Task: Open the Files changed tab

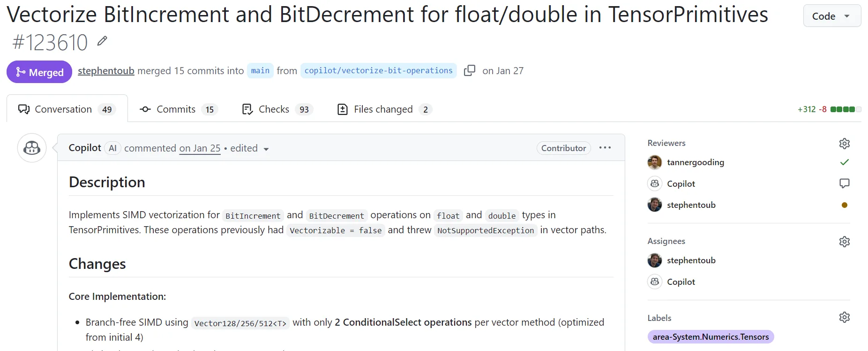Action: pyautogui.click(x=384, y=109)
